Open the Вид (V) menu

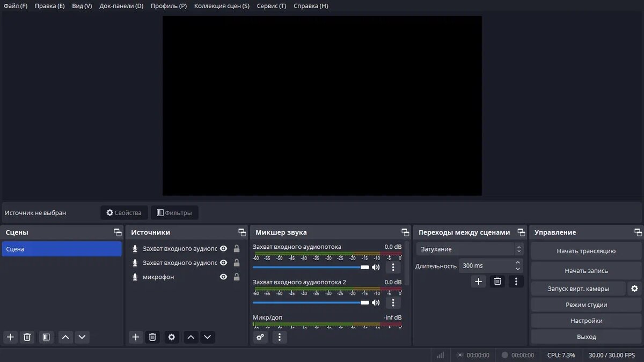coord(82,6)
